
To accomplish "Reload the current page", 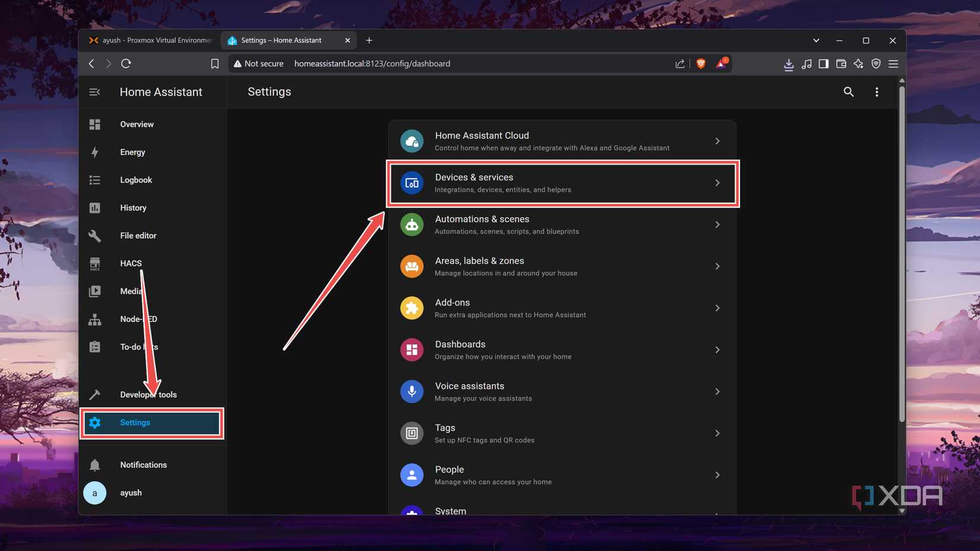I will click(x=126, y=64).
